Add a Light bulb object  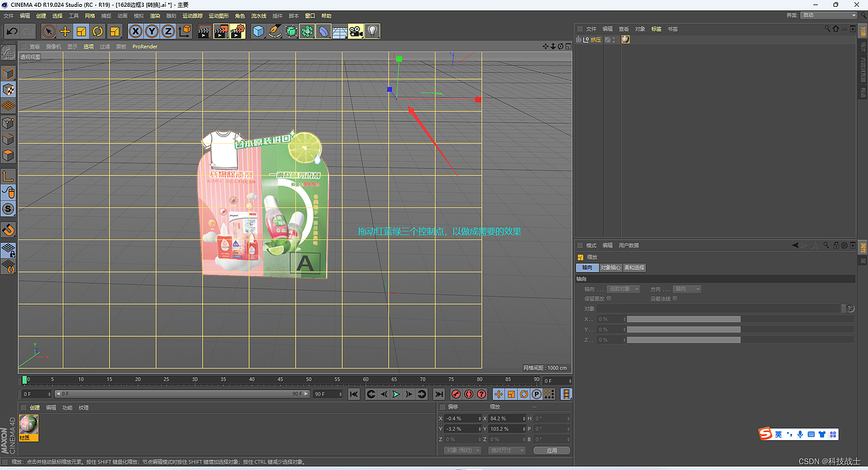(372, 31)
